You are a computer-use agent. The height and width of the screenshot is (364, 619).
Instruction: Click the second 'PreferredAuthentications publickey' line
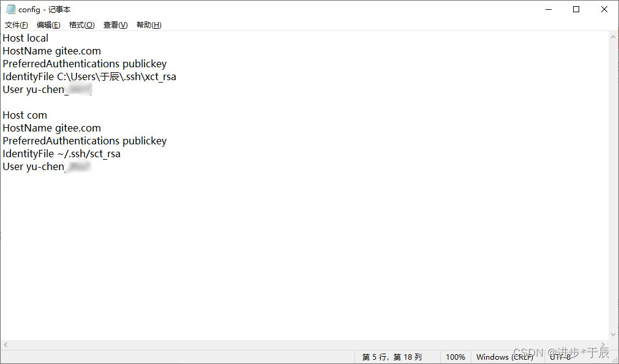[x=84, y=141]
